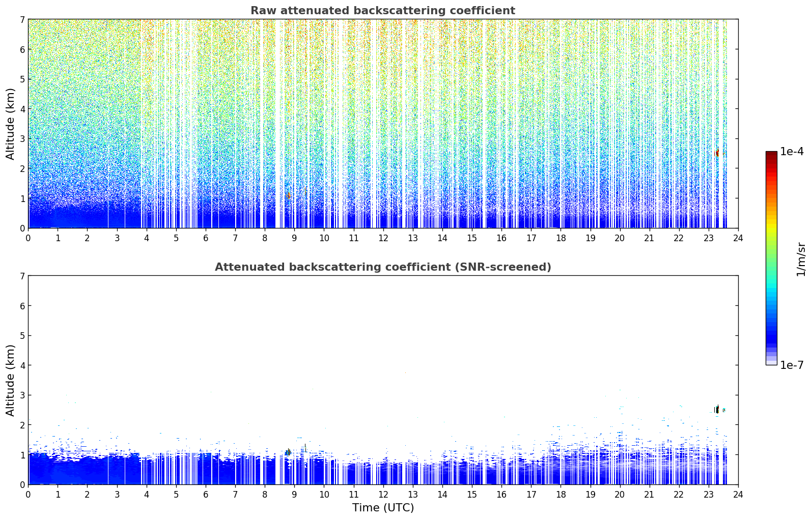
Task: Click the bottom plot Altitude (km) label
Action: (x=11, y=380)
